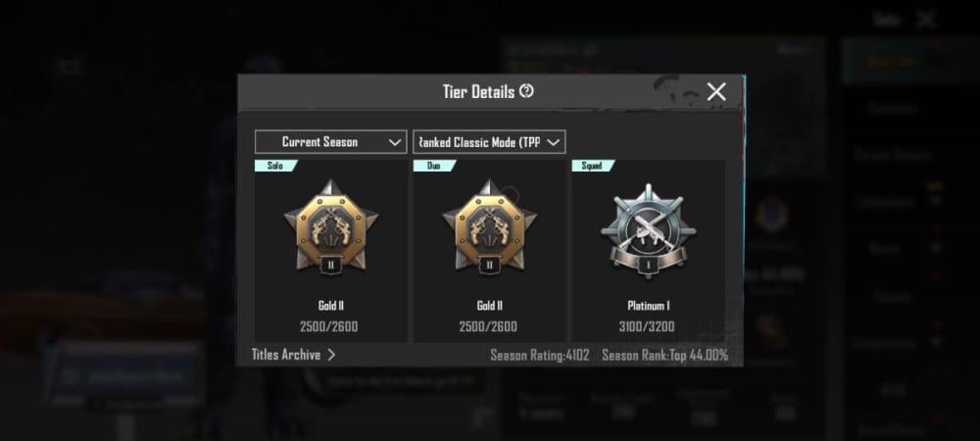Image resolution: width=980 pixels, height=441 pixels.
Task: Click the Squad Platinum I badge icon
Action: pyautogui.click(x=648, y=229)
